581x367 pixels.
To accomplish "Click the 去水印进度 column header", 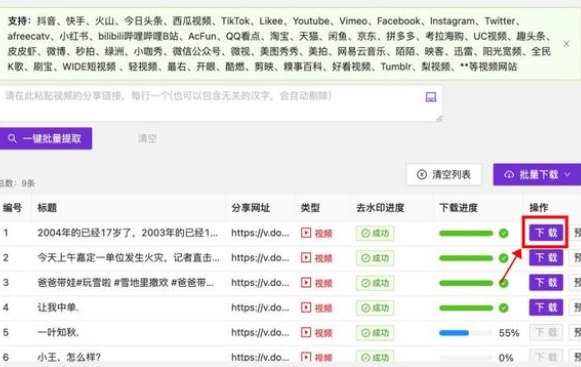I will click(380, 208).
